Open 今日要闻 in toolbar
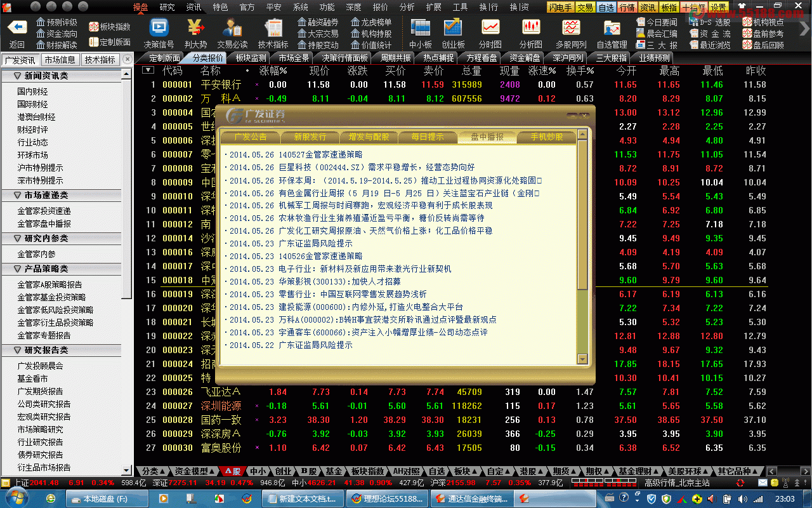 (657, 22)
